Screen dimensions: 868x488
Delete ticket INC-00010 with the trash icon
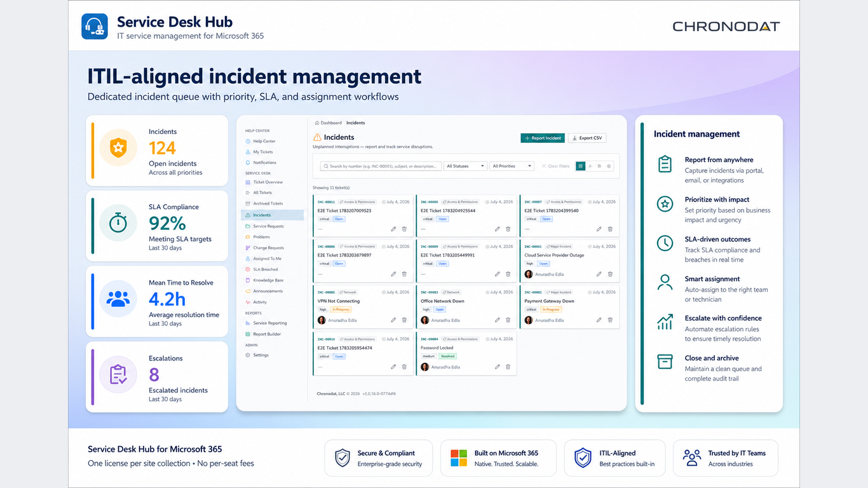click(x=404, y=367)
